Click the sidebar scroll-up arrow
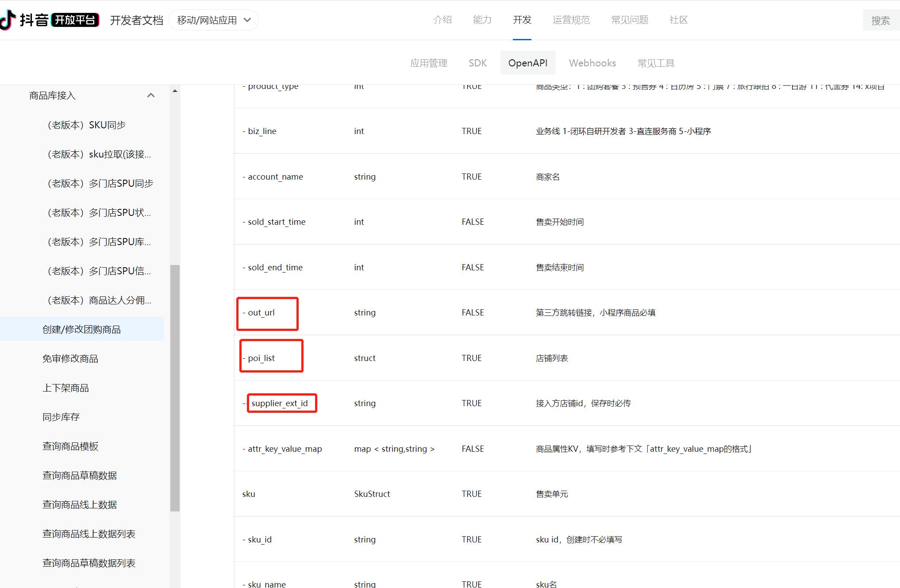The image size is (900, 588). pyautogui.click(x=175, y=91)
